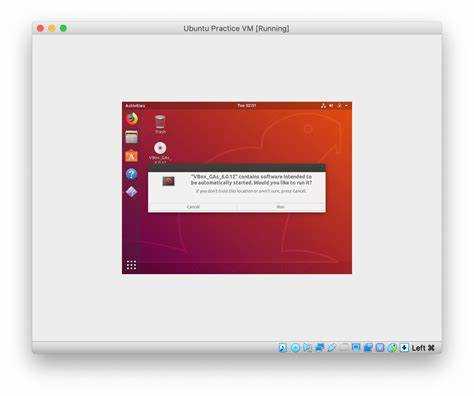474x396 pixels.
Task: Expand the system menu dropdown arrow
Action: (347, 106)
